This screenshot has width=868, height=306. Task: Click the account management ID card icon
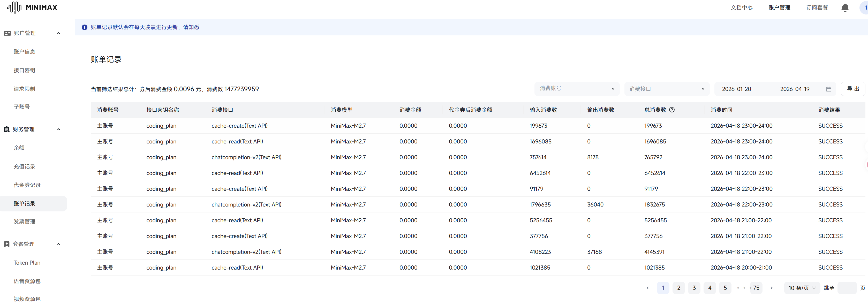click(x=7, y=33)
